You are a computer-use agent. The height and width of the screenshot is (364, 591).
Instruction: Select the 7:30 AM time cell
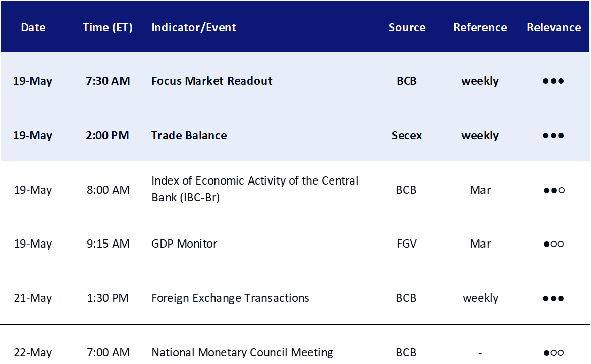tap(108, 81)
